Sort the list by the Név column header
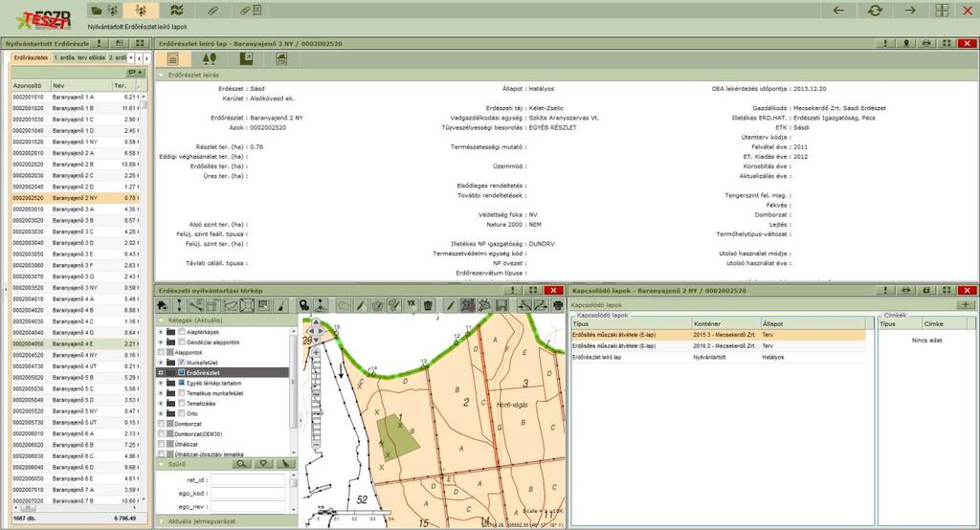980x530 pixels. tap(81, 86)
